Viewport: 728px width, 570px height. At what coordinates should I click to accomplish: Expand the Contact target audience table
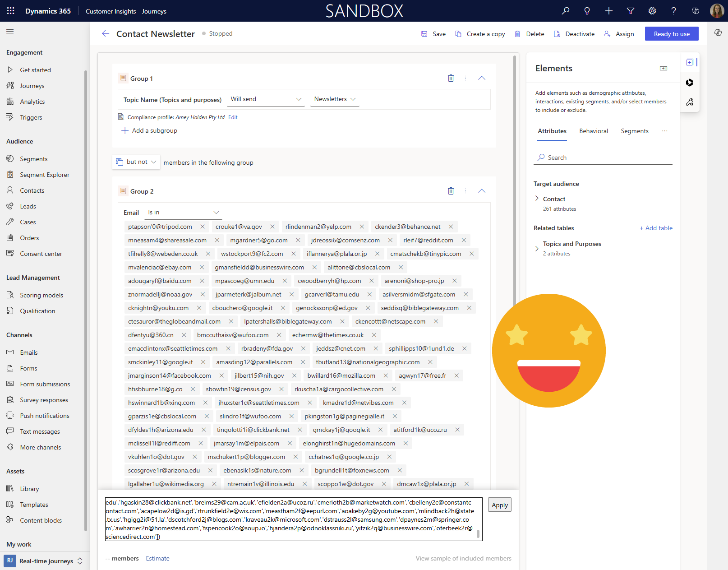[537, 199]
